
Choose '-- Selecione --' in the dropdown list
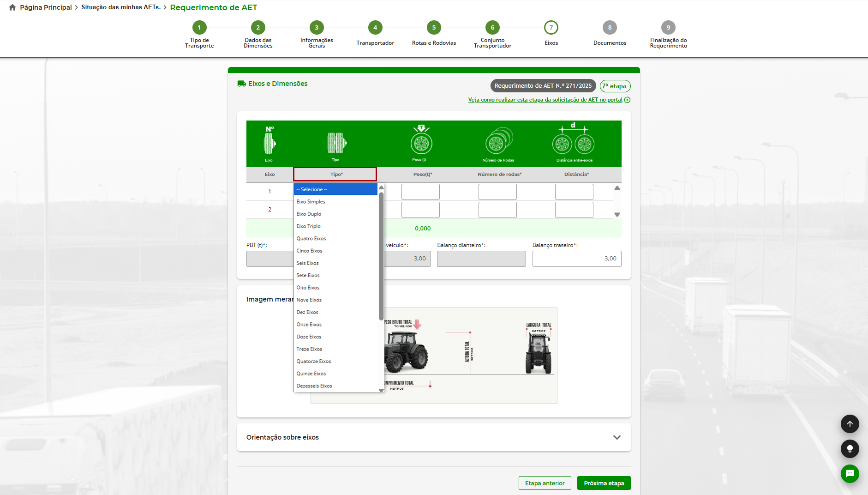335,189
